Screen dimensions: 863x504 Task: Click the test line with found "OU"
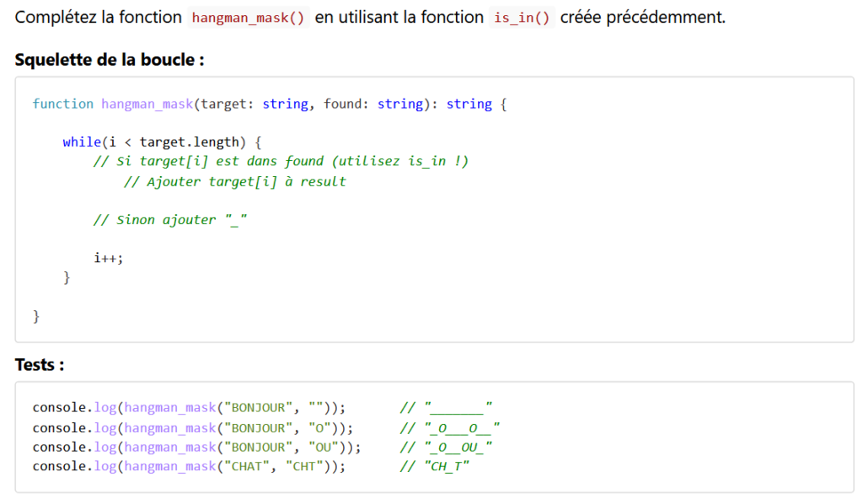coord(196,447)
